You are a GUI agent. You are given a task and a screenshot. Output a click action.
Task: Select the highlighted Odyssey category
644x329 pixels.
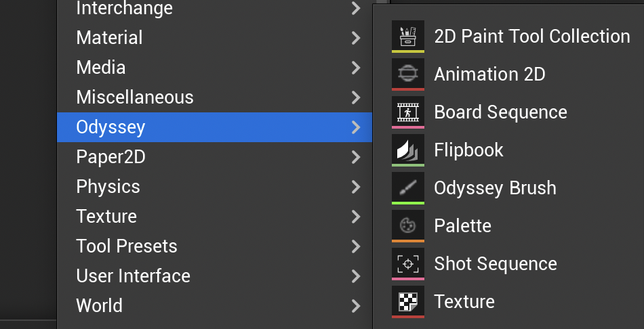[214, 127]
